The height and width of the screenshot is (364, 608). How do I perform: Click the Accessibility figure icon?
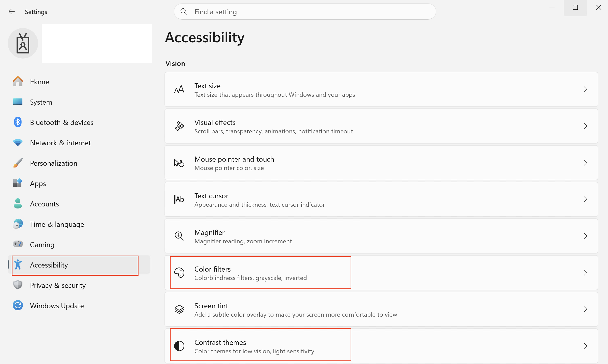[x=18, y=265]
